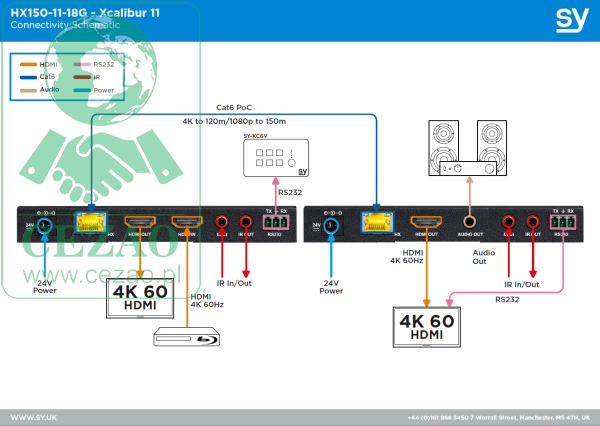Click the orange HDMI legend swatch
The image size is (600, 426).
[x=27, y=64]
